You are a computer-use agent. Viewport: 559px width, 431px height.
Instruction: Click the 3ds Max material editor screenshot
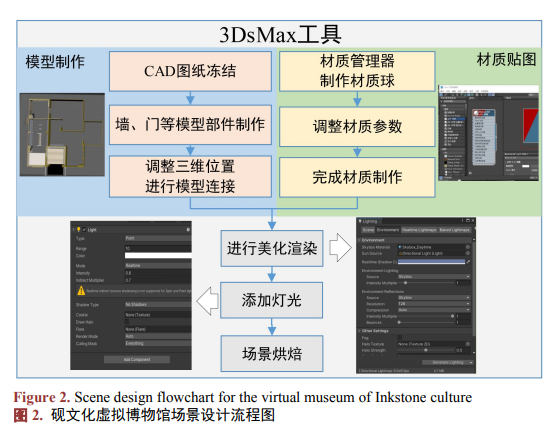(x=488, y=133)
